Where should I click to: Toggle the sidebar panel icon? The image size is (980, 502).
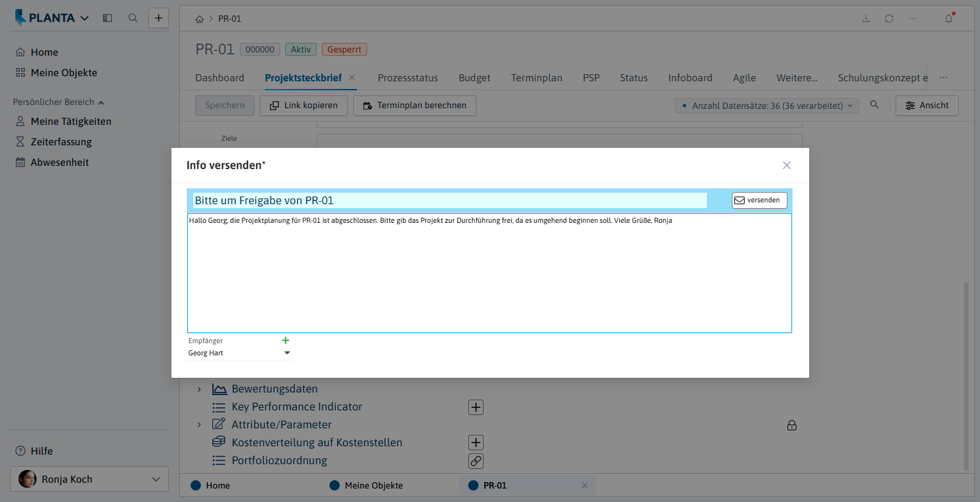point(107,19)
